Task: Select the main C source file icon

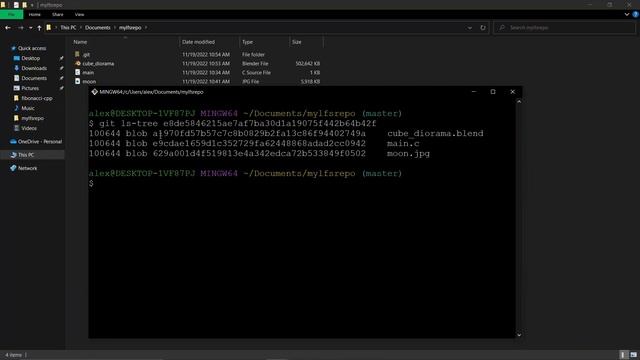Action: pyautogui.click(x=77, y=72)
